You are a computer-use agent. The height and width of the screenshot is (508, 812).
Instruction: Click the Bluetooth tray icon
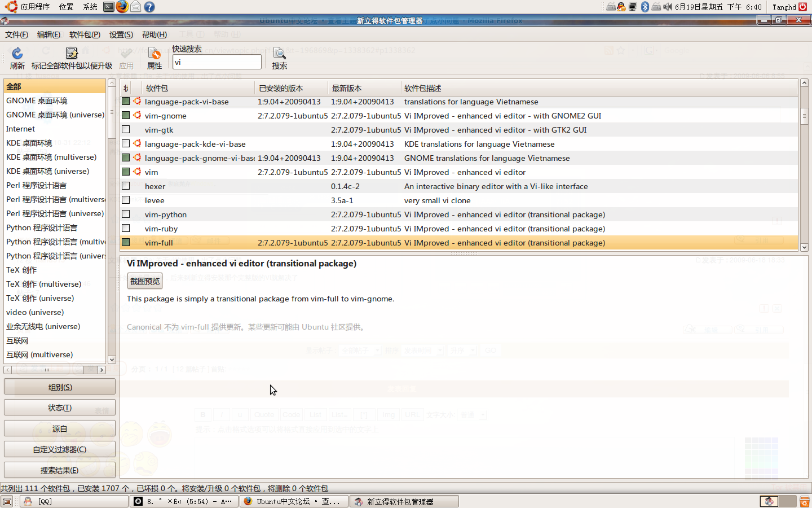[645, 7]
